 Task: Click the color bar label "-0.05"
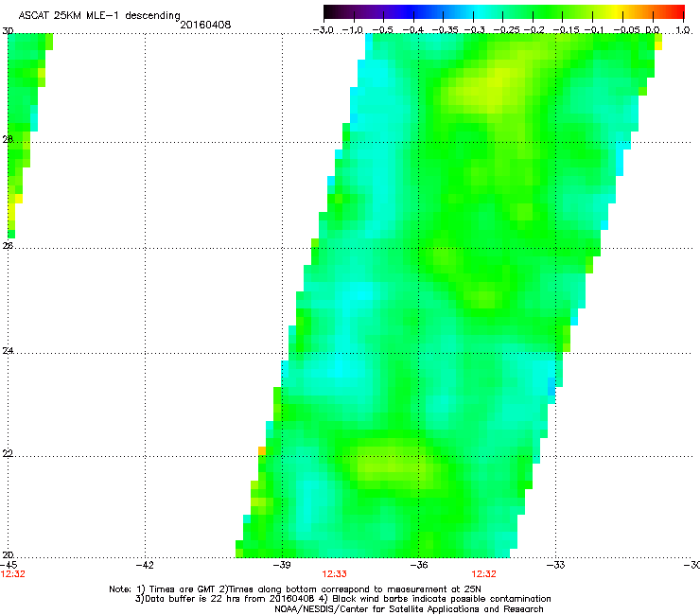(x=627, y=30)
